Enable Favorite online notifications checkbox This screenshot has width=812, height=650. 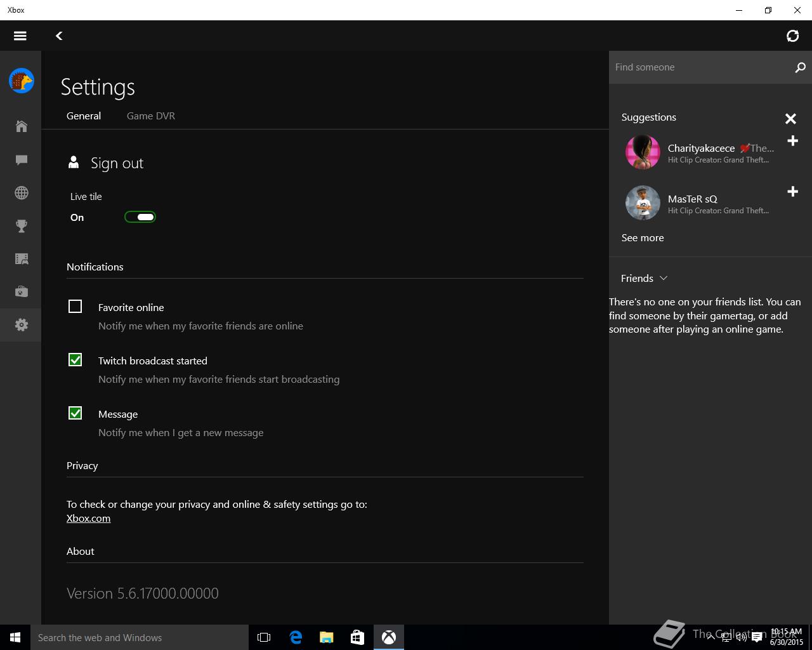point(75,307)
